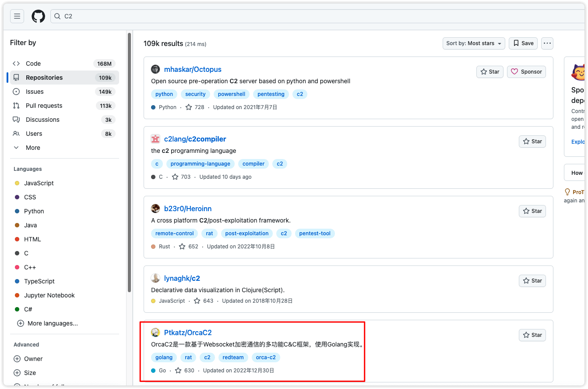The height and width of the screenshot is (389, 588).
Task: Click the plus icon beside Owner filter
Action: pyautogui.click(x=17, y=359)
